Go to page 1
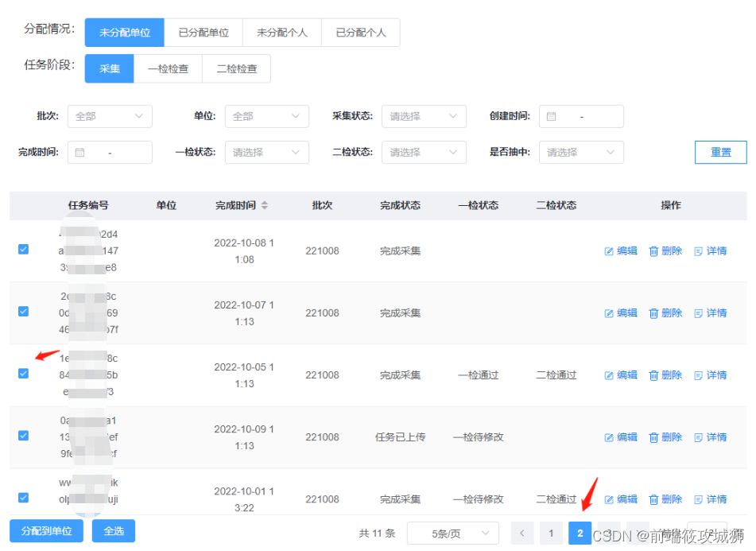The height and width of the screenshot is (551, 756). click(551, 534)
